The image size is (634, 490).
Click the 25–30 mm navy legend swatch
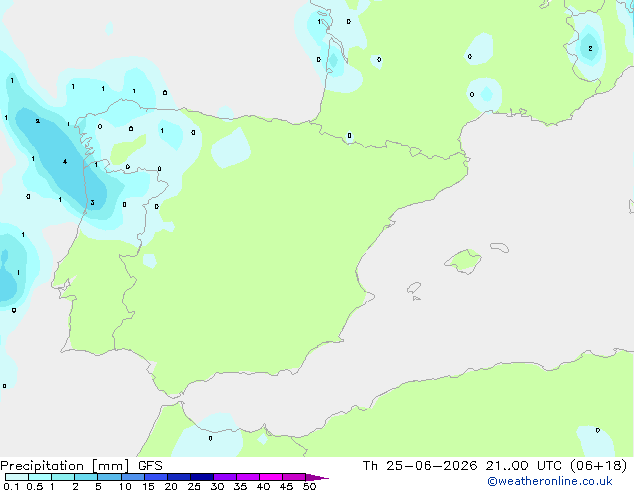[x=201, y=477]
